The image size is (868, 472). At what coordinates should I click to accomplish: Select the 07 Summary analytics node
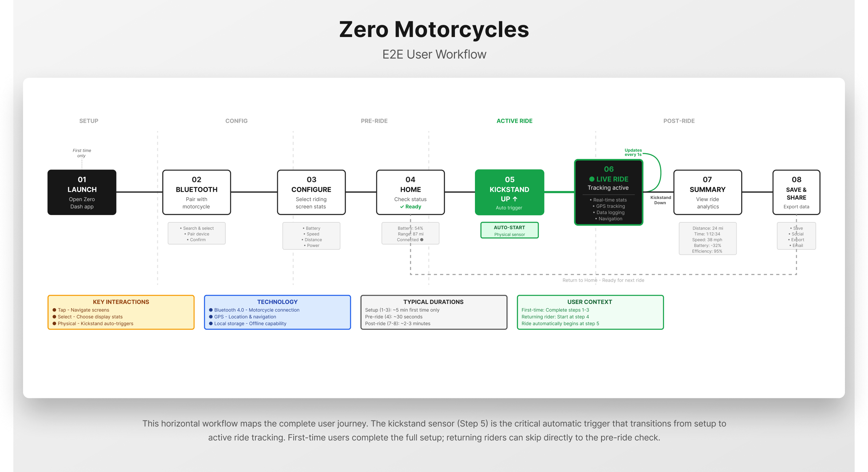[x=707, y=192]
